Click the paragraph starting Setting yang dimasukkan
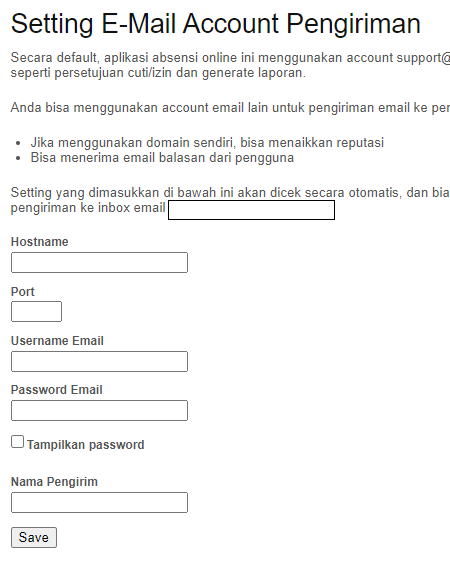The width and height of the screenshot is (450, 563). 230,200
